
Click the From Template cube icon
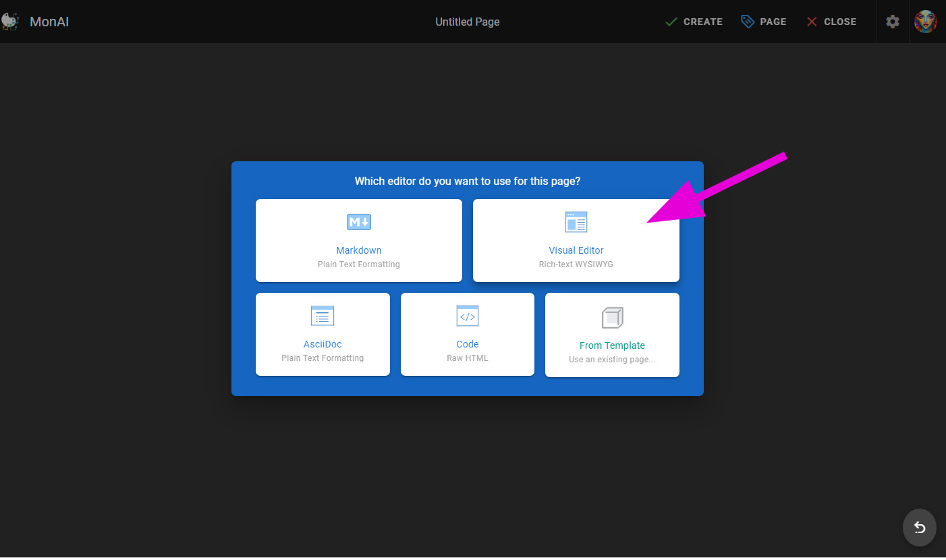[612, 317]
